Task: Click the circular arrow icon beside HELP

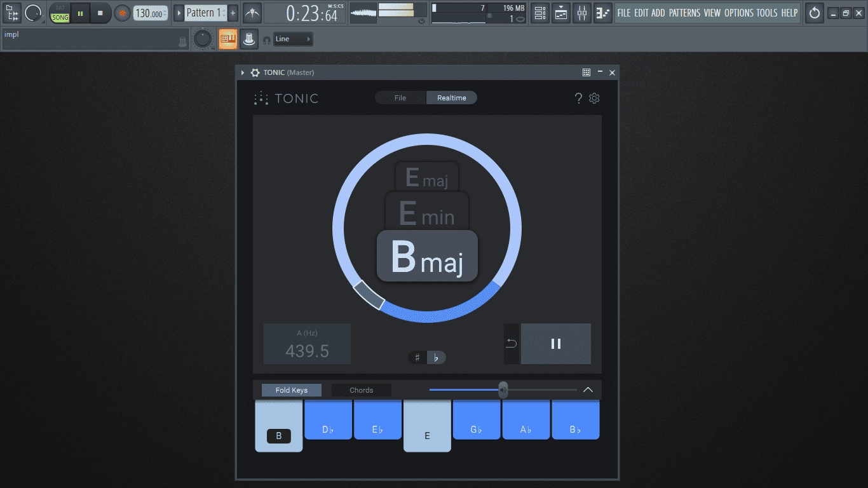Action: pos(814,13)
